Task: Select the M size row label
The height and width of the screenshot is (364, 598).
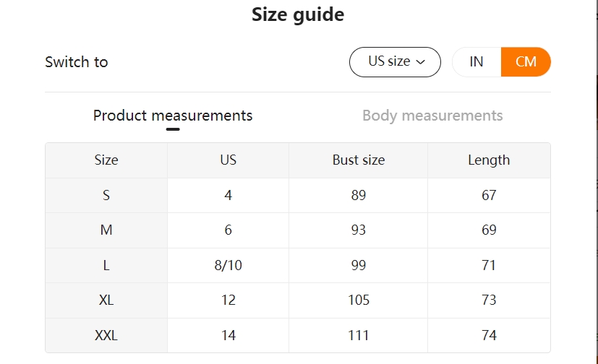Action: coord(106,230)
